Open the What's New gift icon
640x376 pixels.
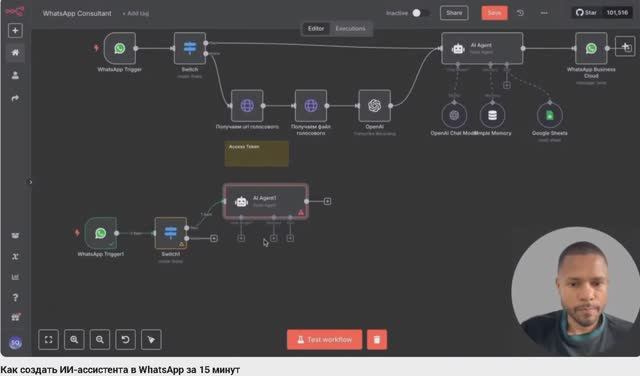coord(15,317)
